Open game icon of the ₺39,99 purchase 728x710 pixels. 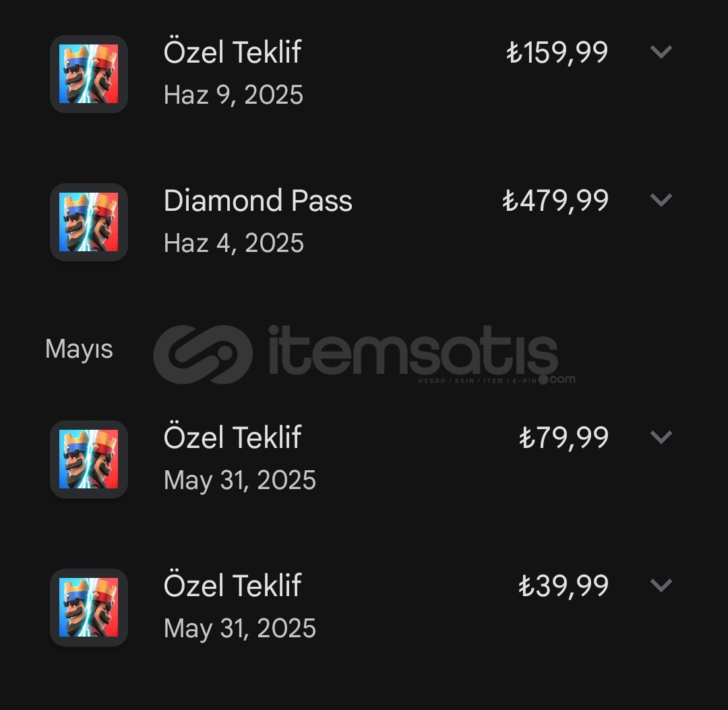tap(89, 607)
